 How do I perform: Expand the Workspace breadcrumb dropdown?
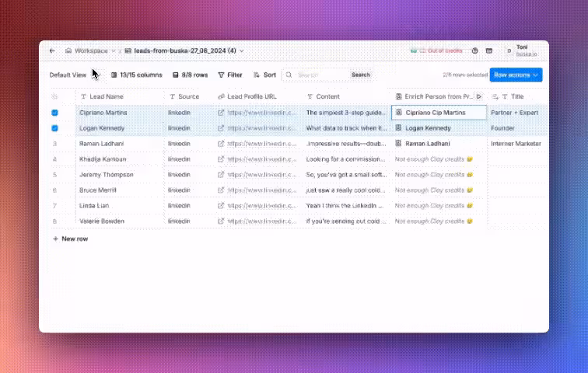[x=114, y=51]
